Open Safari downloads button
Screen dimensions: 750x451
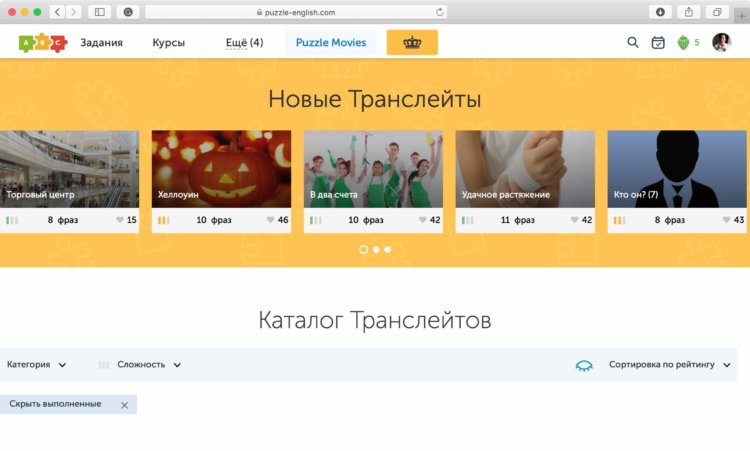(660, 12)
